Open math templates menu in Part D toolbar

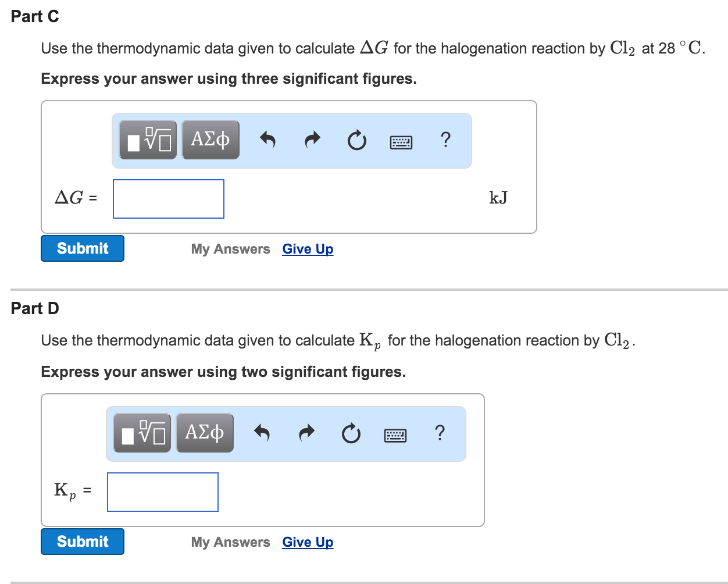click(141, 433)
